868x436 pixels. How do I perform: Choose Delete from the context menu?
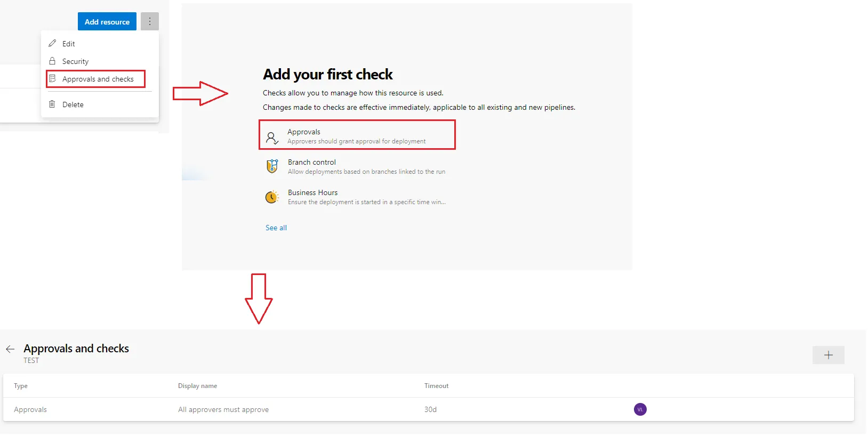pos(73,104)
